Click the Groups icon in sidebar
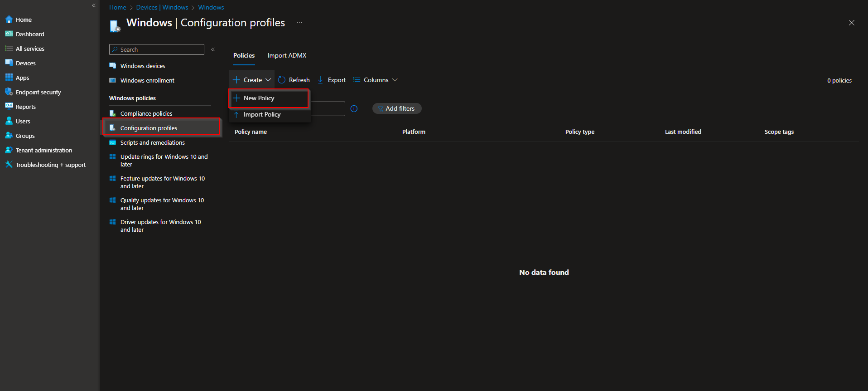 pyautogui.click(x=9, y=136)
